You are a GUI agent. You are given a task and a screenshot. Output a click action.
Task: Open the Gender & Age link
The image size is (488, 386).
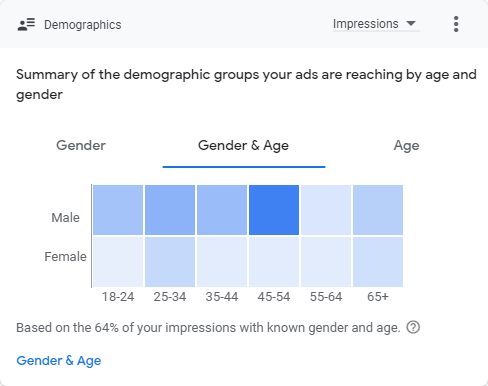tap(59, 361)
